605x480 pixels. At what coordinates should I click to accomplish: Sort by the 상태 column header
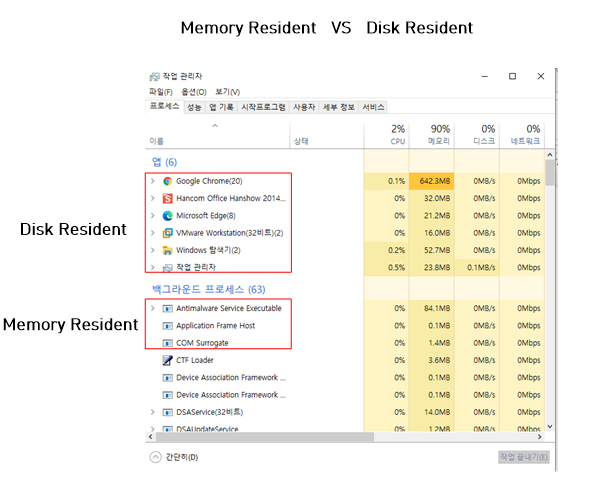[x=326, y=135]
